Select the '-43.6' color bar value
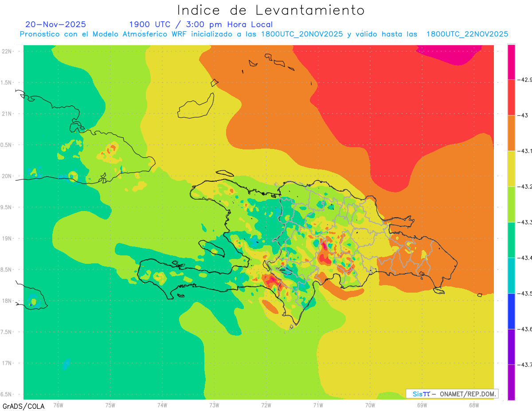532x411 pixels. point(525,329)
